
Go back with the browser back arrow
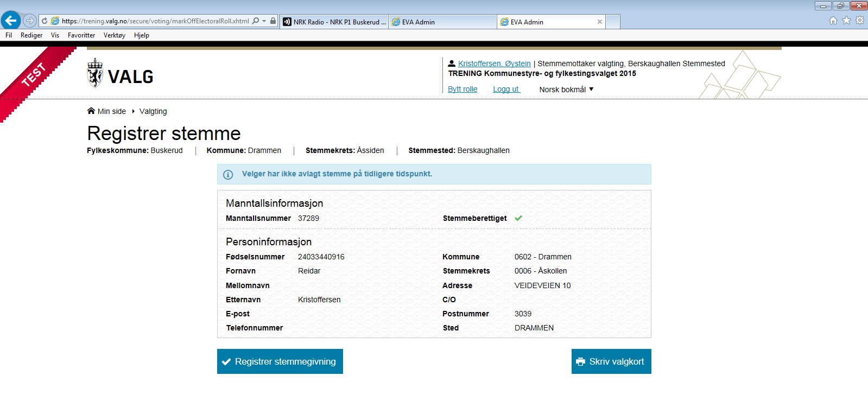coord(11,21)
